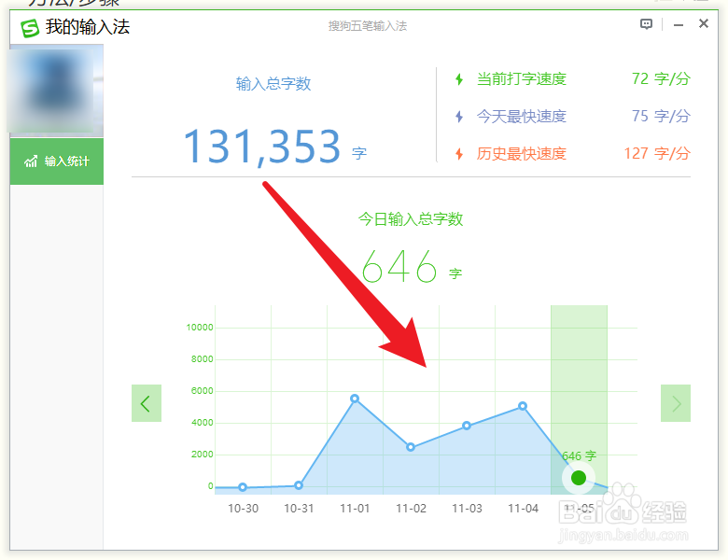Click the Sogou S logo icon
Screen dimensions: 728x560
pos(30,28)
